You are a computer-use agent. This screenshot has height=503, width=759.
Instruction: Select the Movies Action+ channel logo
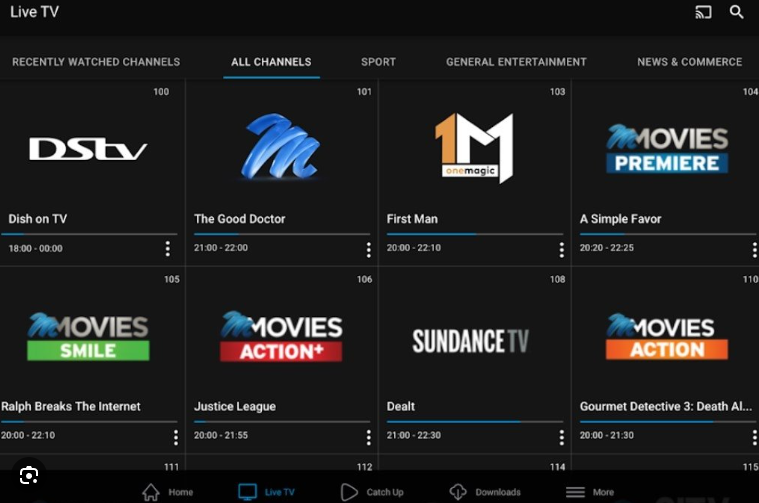coord(281,336)
